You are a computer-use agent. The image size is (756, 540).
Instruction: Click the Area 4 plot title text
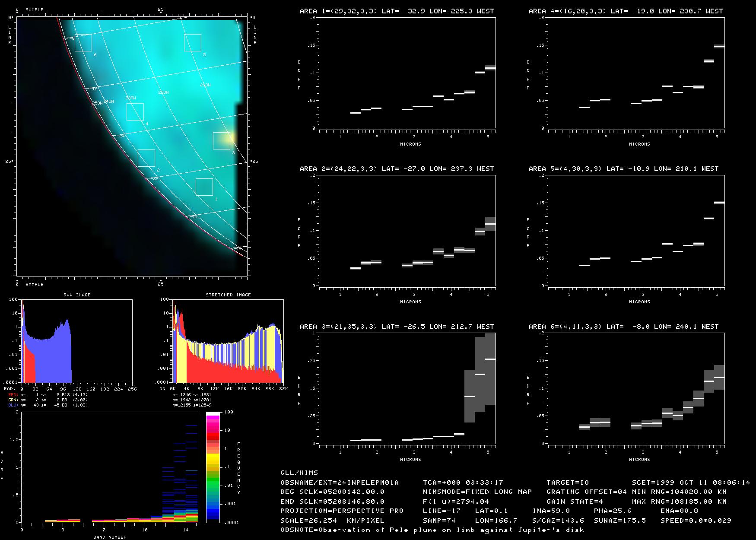tap(626, 11)
